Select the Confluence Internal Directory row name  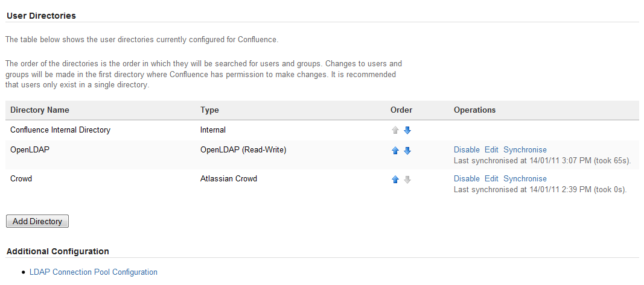coord(60,130)
